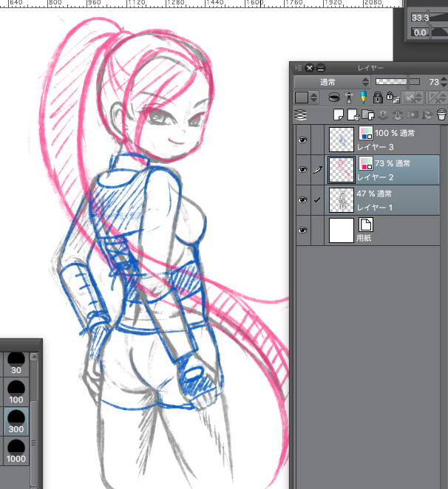This screenshot has width=448, height=489.
Task: Click the レイヤー panel title tab
Action: 370,68
